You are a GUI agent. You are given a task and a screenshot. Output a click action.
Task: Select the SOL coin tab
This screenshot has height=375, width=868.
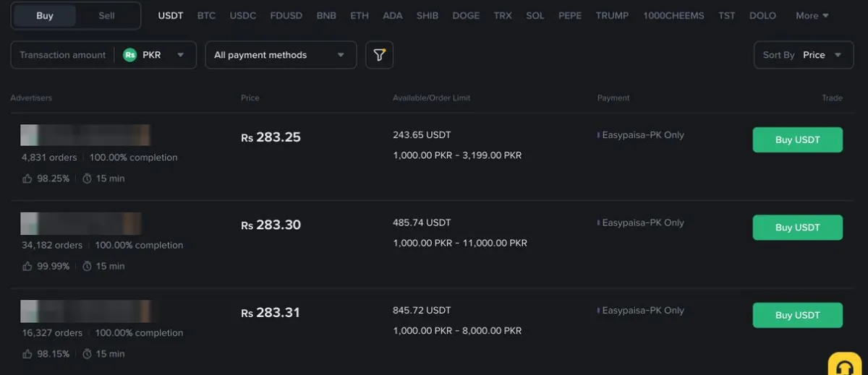(535, 15)
